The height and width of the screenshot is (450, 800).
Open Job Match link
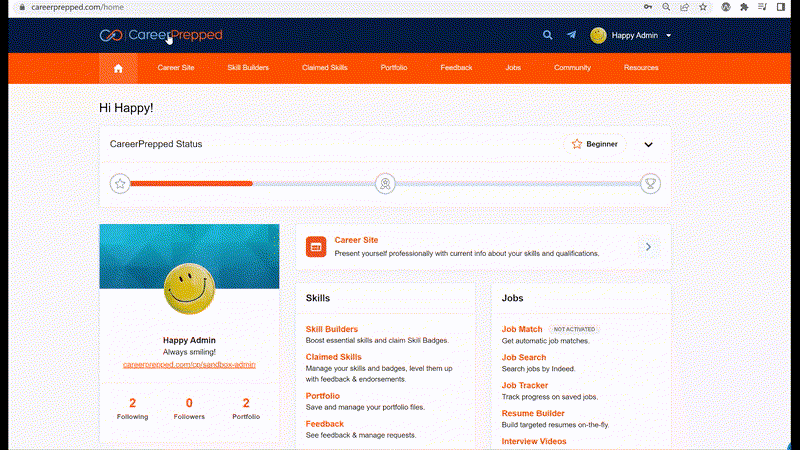pyautogui.click(x=521, y=329)
